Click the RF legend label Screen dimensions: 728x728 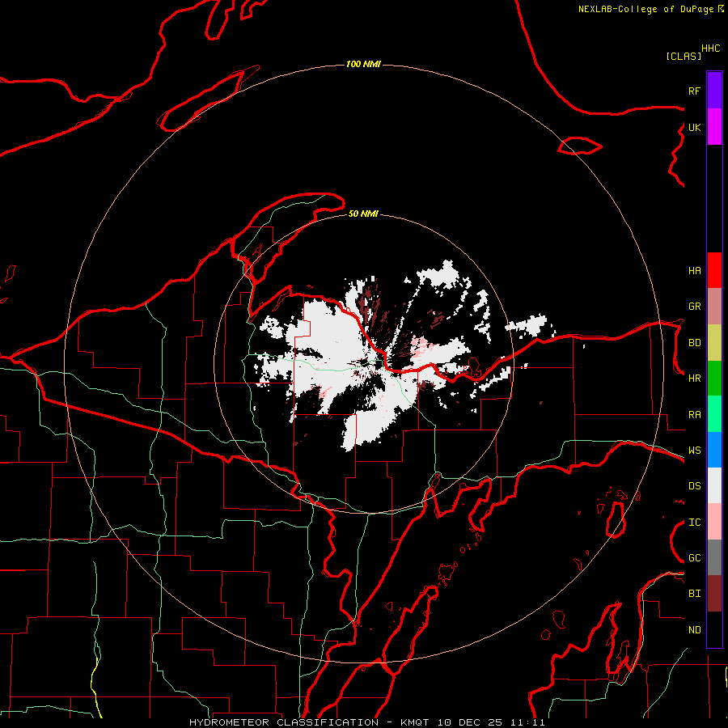(694, 91)
